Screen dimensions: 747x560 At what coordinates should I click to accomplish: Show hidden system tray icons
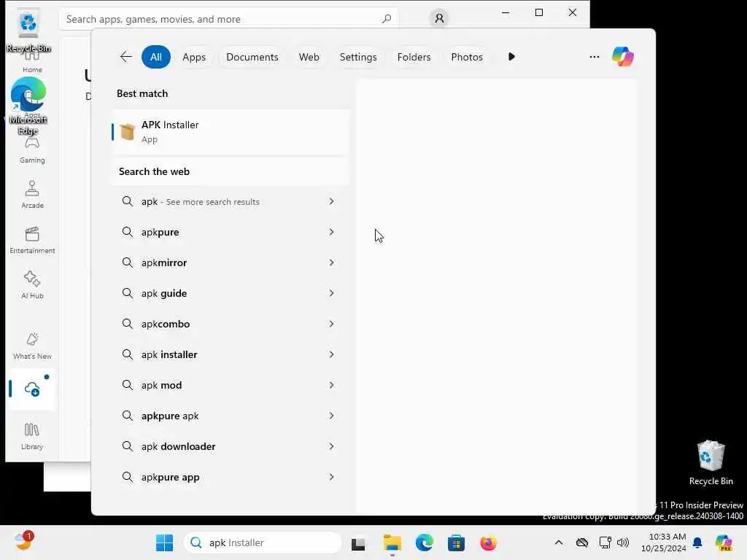[558, 542]
